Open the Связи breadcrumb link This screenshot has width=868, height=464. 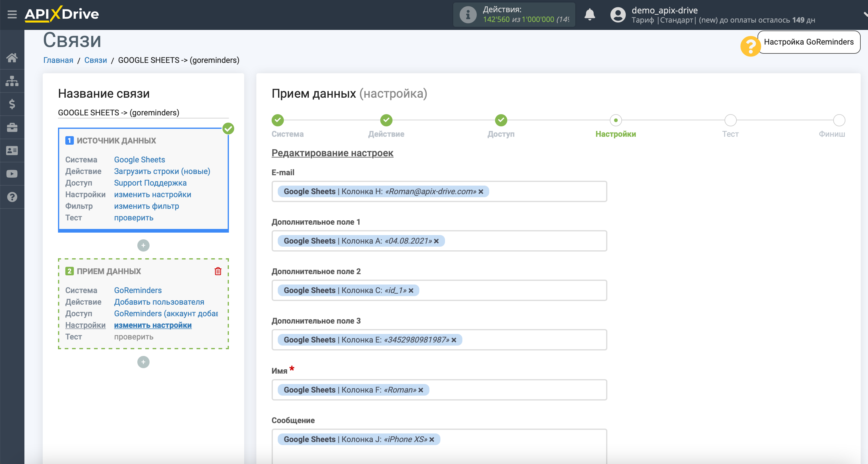pos(95,60)
